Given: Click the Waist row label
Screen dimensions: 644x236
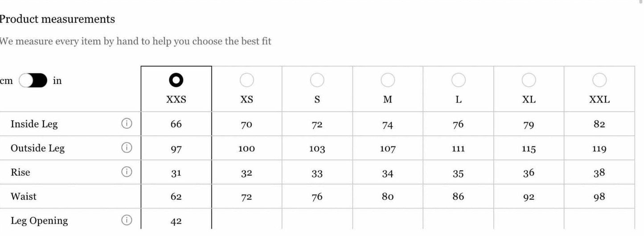Looking at the screenshot, I should click(24, 196).
